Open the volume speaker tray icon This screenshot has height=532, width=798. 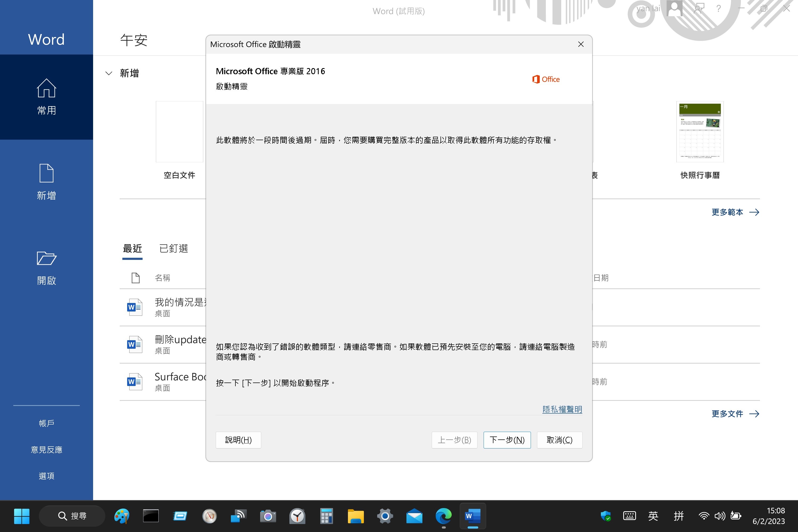tap(720, 516)
